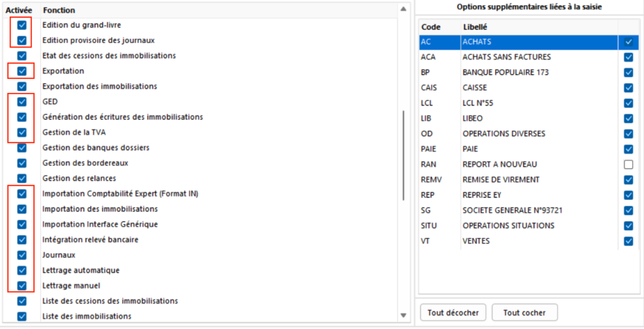
Task: Disable Lettrage automatique function
Action: click(x=22, y=270)
